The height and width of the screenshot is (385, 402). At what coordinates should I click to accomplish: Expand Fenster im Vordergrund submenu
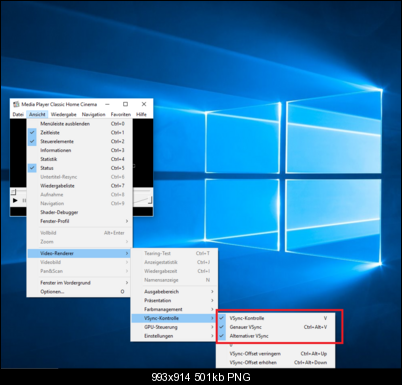pos(80,283)
